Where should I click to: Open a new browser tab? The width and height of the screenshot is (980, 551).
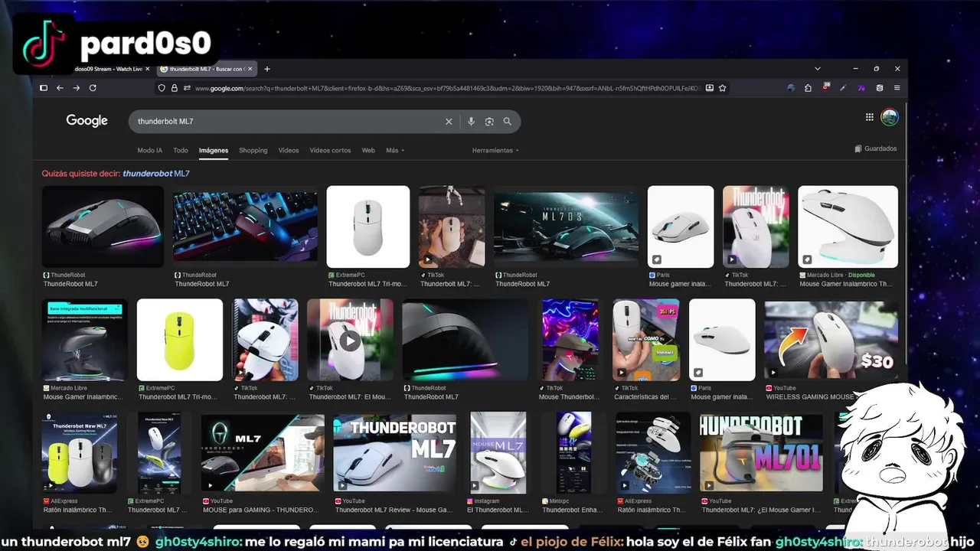[267, 69]
